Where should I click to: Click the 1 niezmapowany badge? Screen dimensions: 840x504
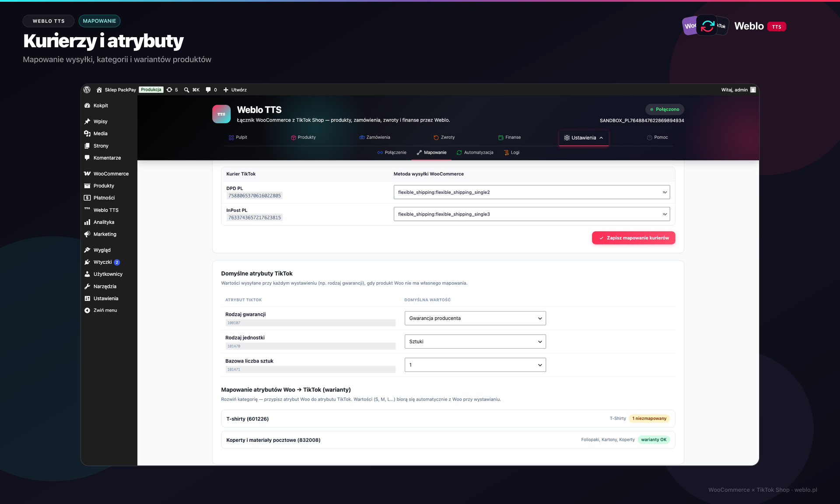(x=649, y=419)
